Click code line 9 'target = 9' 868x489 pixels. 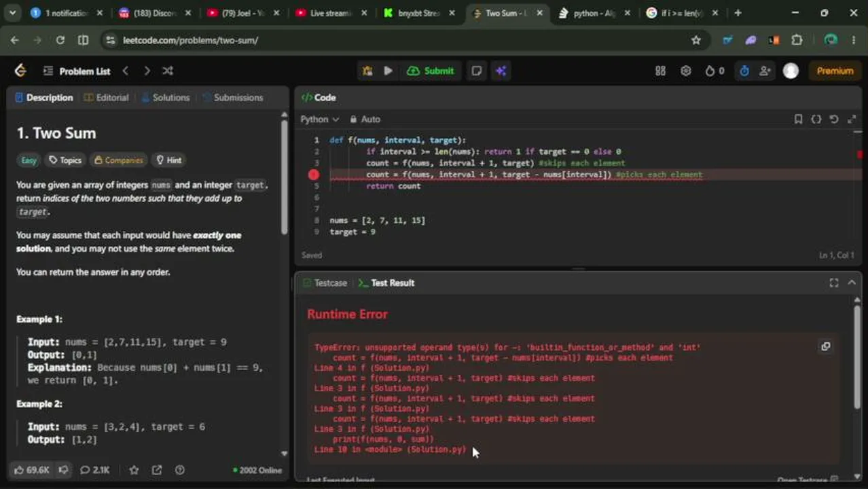(352, 232)
